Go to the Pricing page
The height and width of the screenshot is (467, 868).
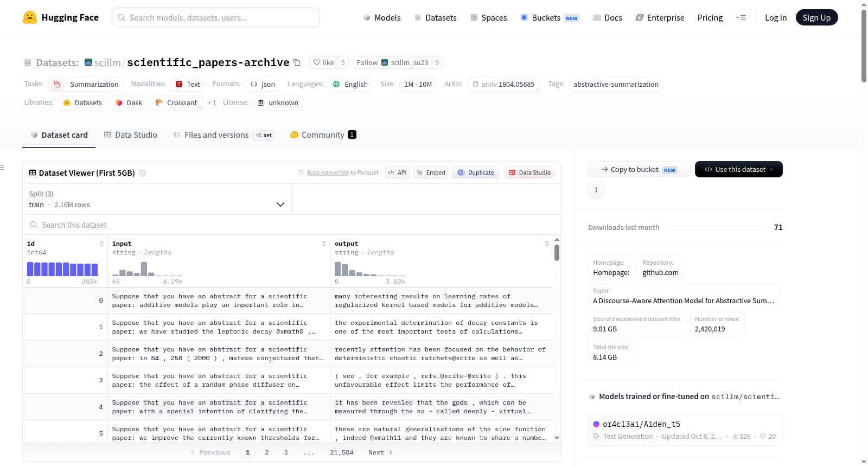[710, 17]
